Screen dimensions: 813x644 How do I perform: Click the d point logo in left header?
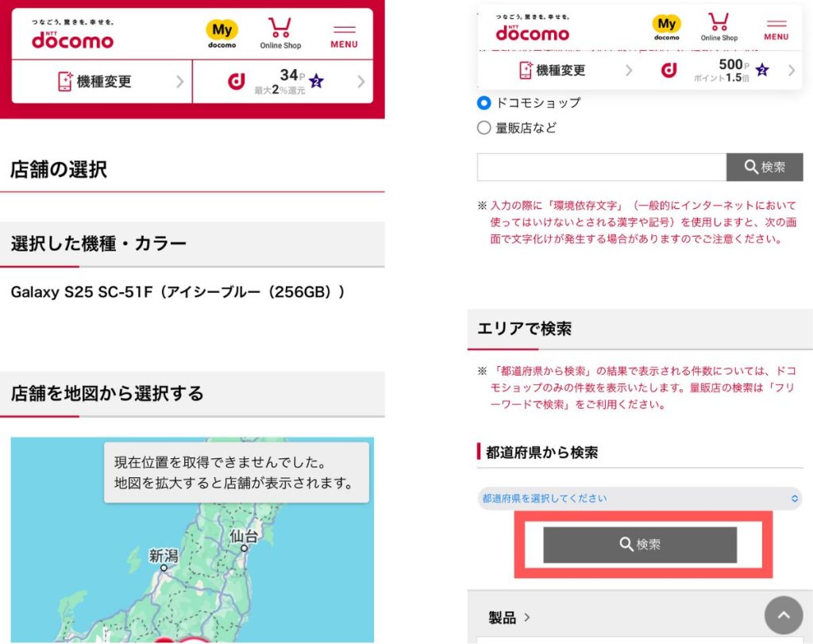click(x=237, y=82)
